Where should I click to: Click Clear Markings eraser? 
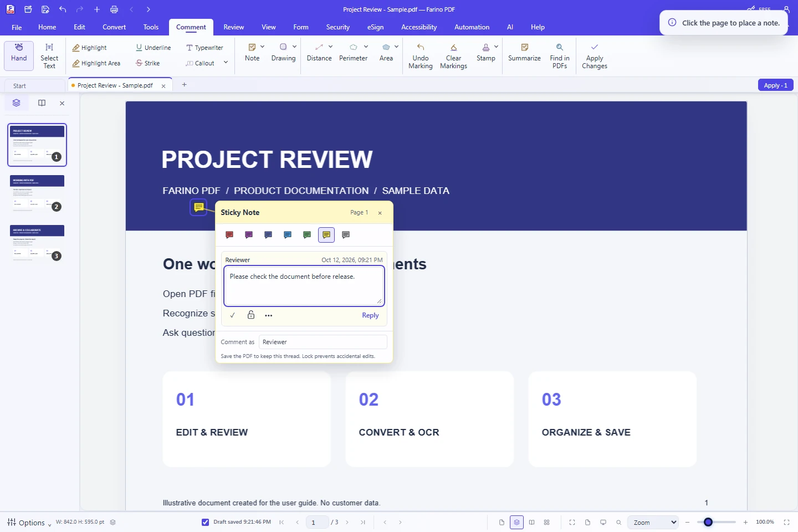453,56
